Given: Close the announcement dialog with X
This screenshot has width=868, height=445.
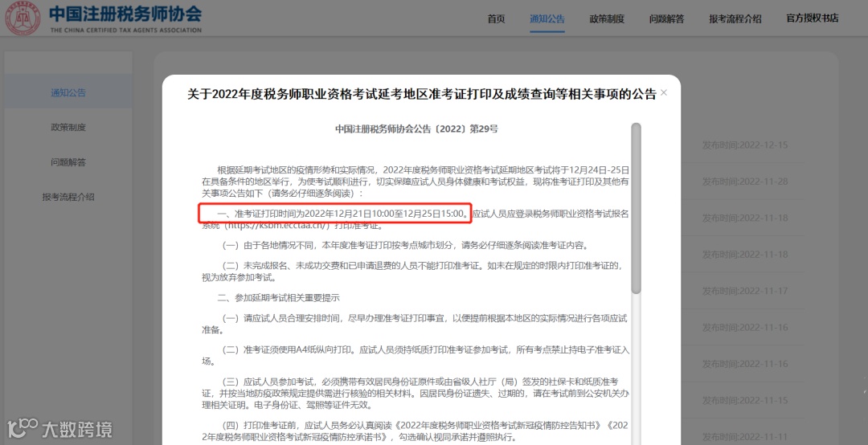Looking at the screenshot, I should pyautogui.click(x=664, y=92).
